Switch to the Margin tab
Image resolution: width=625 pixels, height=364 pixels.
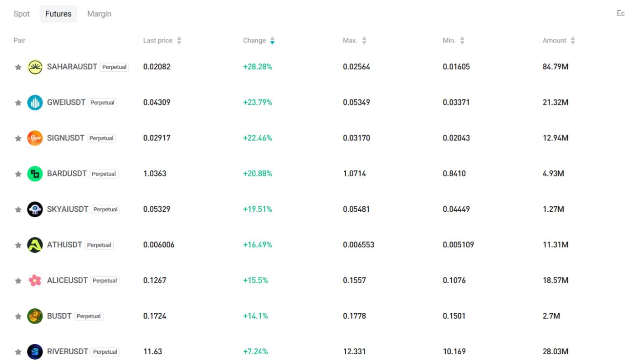[99, 14]
